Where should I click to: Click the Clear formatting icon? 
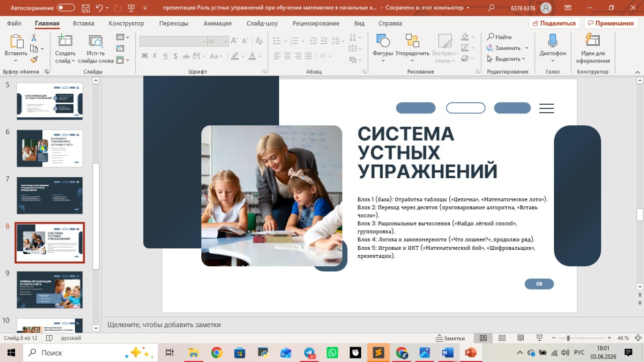point(259,41)
